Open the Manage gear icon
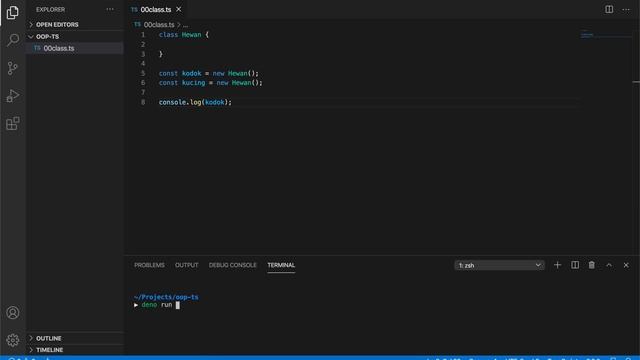This screenshot has height=360, width=640. click(x=13, y=340)
